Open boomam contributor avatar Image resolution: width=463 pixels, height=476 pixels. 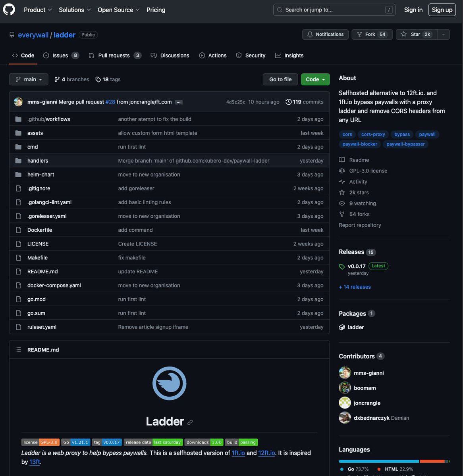click(345, 388)
